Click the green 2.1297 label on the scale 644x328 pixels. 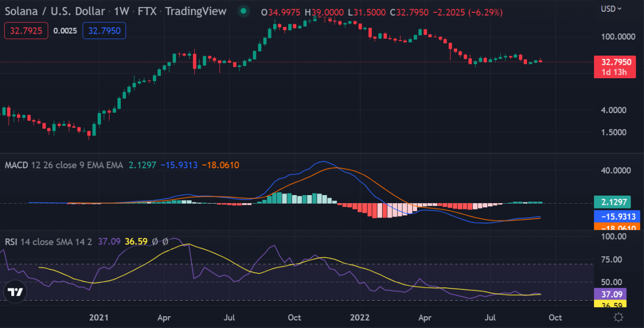point(612,202)
